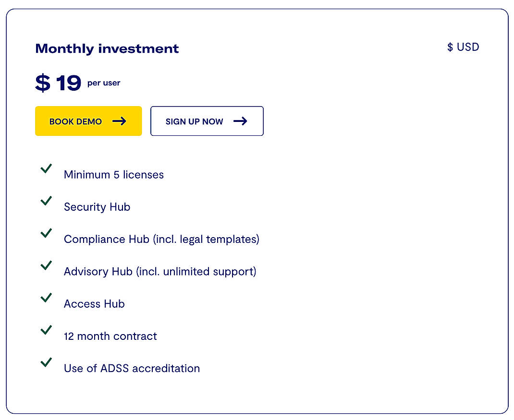
Task: Click the Security Hub feature text
Action: 97,207
